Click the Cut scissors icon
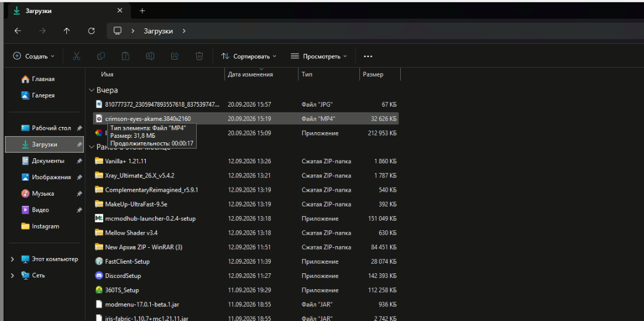 click(x=77, y=56)
